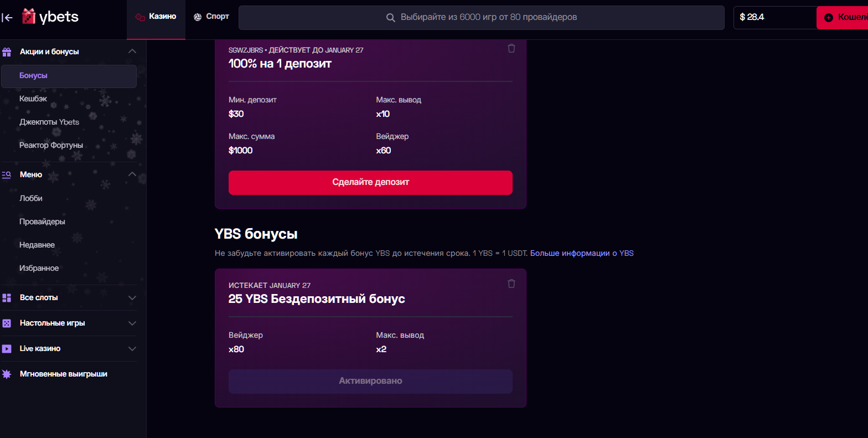Collapse the Меню section chevron
Screen dimensions: 868x438
(x=132, y=174)
